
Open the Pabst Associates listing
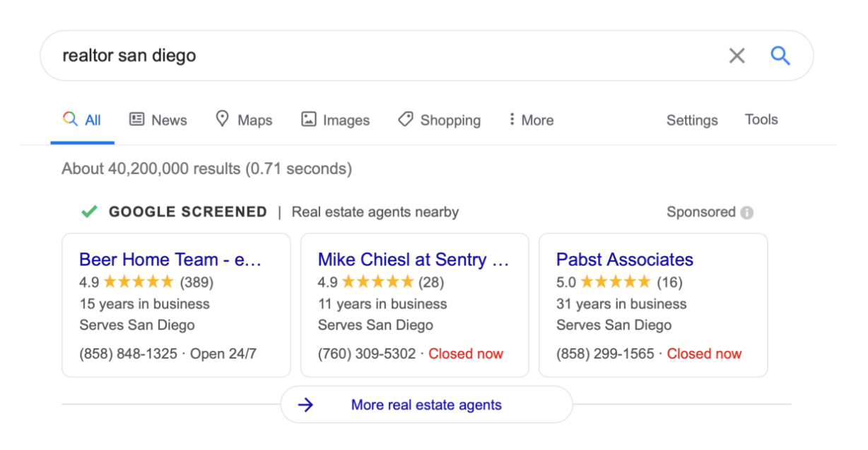click(625, 260)
